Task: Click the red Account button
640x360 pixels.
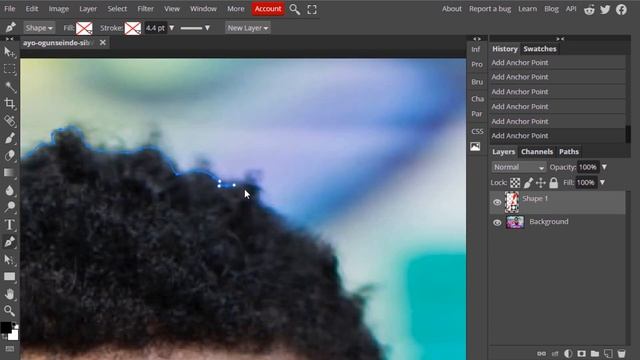Action: click(268, 9)
